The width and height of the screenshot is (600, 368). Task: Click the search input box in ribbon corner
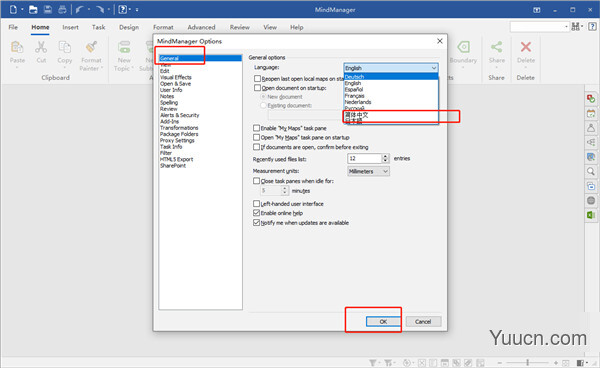click(x=537, y=26)
